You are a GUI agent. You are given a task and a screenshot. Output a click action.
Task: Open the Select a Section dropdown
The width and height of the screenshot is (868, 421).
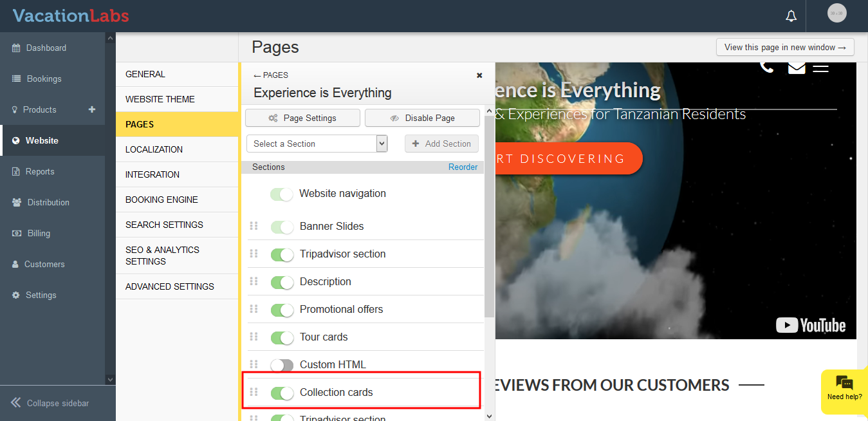(x=317, y=144)
